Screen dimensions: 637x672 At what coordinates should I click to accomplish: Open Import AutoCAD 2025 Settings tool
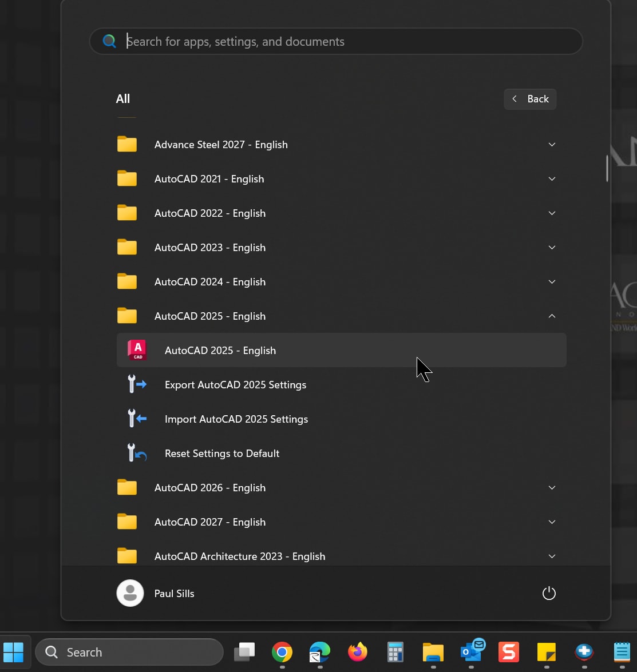point(342,419)
